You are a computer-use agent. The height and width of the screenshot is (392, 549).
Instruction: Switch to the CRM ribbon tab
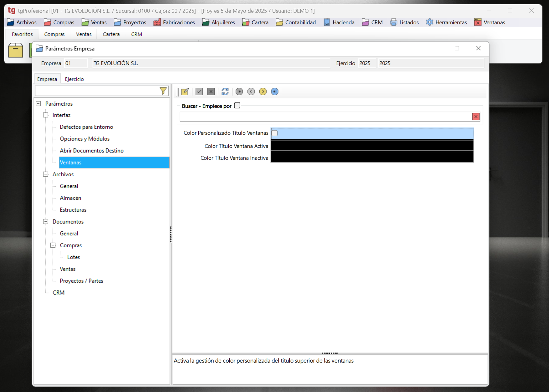click(x=136, y=34)
